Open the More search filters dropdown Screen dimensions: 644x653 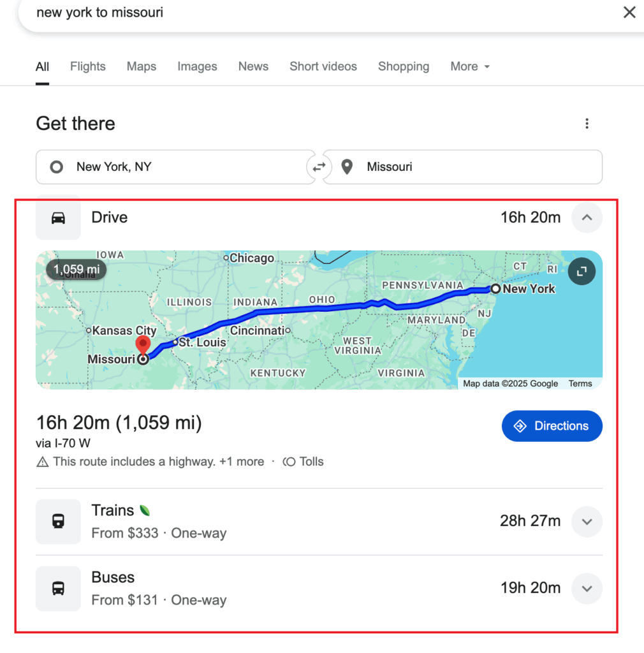(470, 66)
